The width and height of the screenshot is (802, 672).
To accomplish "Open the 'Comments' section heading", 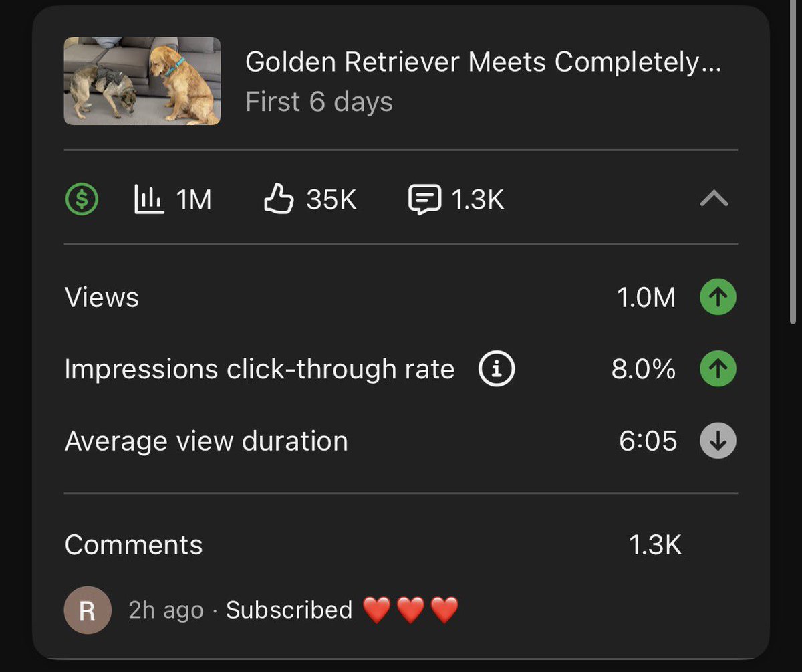I will (x=134, y=545).
